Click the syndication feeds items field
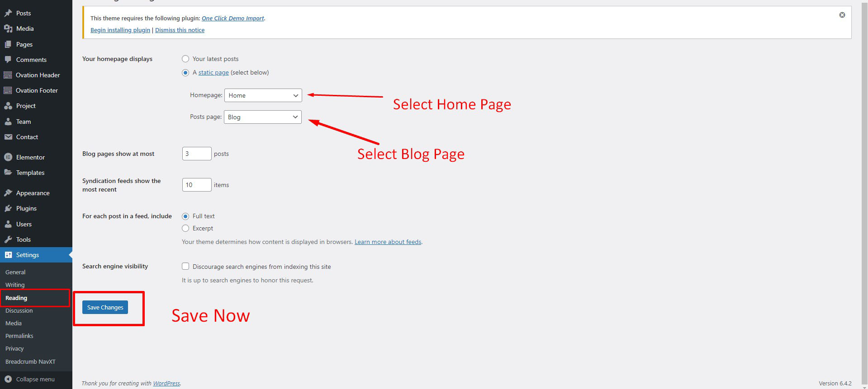868x389 pixels. coord(197,185)
